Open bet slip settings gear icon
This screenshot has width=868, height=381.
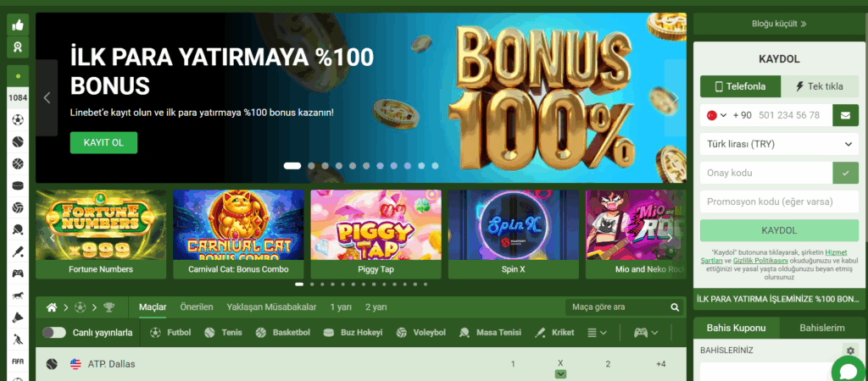click(x=849, y=350)
